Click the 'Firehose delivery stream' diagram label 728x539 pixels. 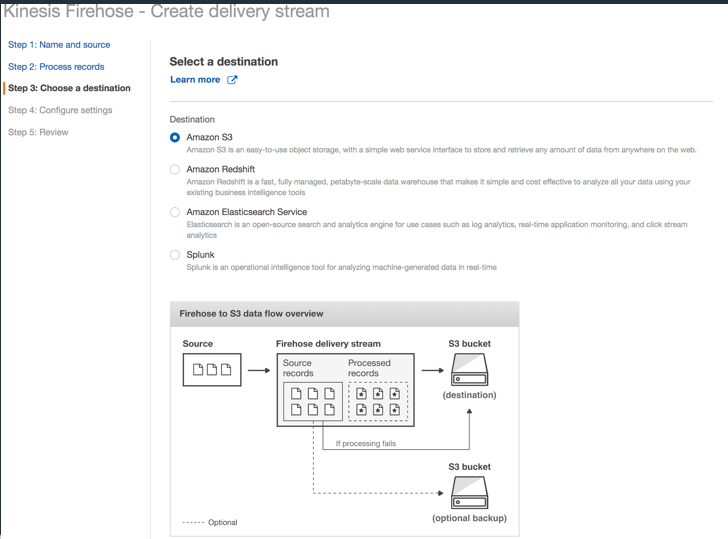(328, 344)
